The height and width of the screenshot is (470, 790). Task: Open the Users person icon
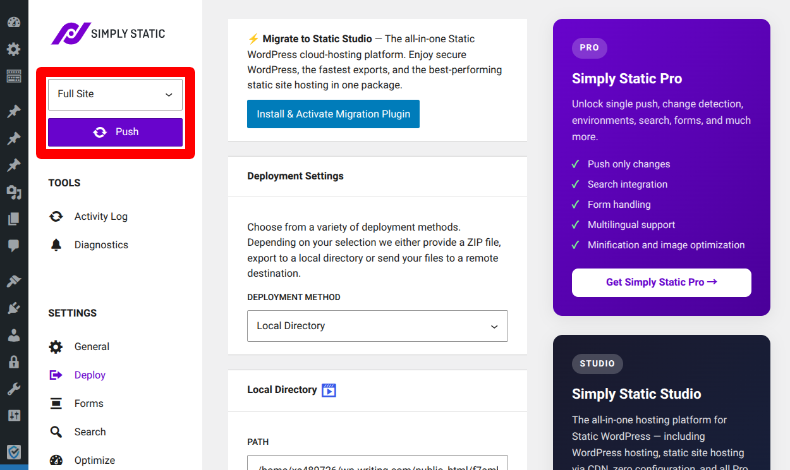pos(14,335)
